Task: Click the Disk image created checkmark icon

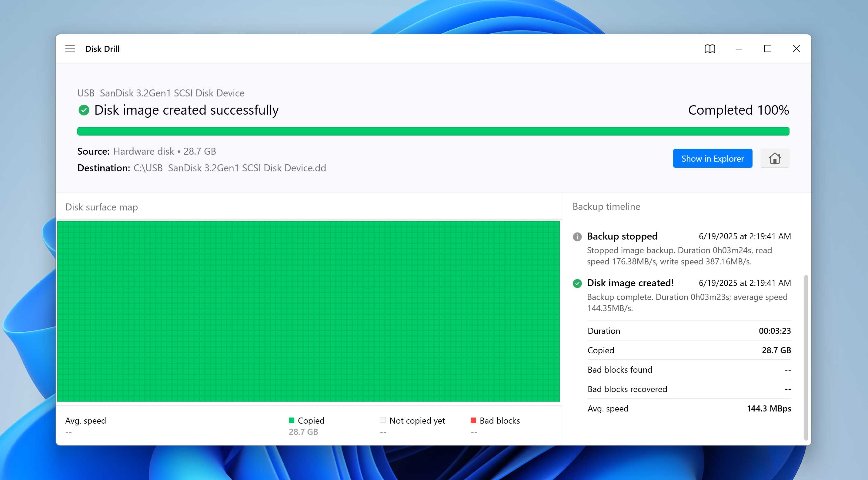Action: [577, 283]
